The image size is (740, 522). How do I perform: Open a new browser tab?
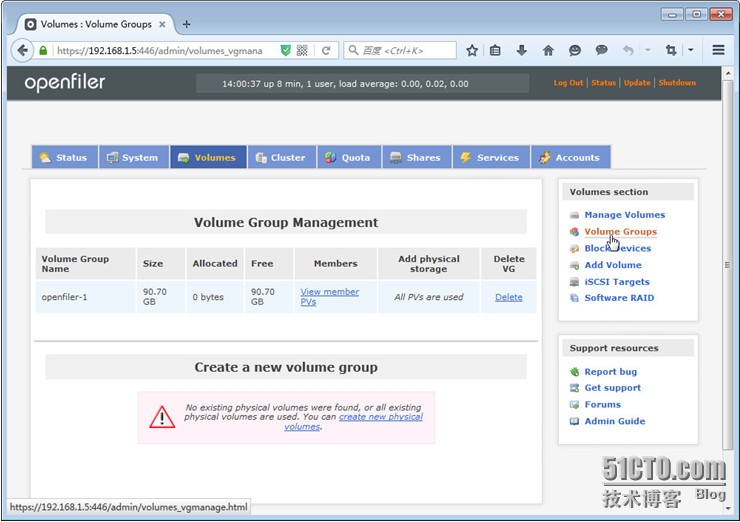186,24
